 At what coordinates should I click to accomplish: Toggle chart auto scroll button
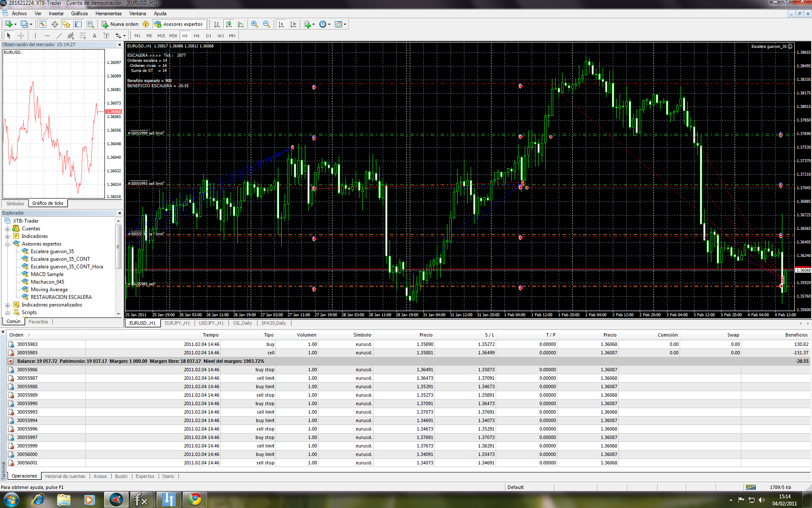[281, 24]
